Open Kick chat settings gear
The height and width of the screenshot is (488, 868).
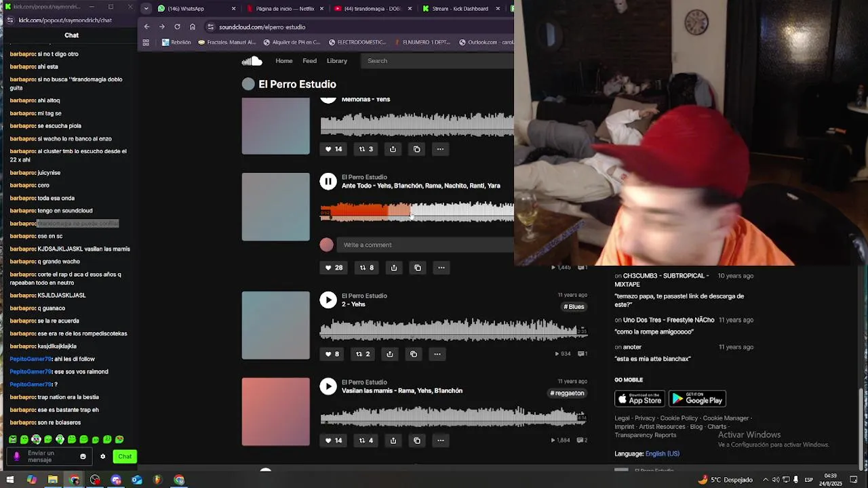[103, 457]
